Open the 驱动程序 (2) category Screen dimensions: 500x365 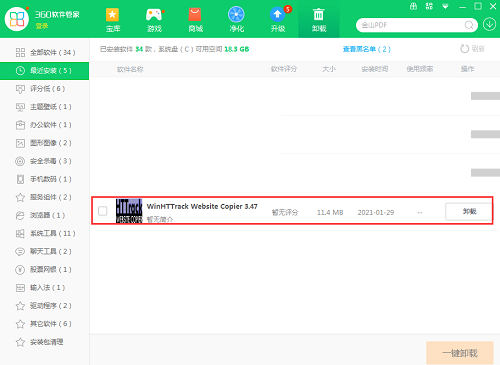[x=45, y=306]
